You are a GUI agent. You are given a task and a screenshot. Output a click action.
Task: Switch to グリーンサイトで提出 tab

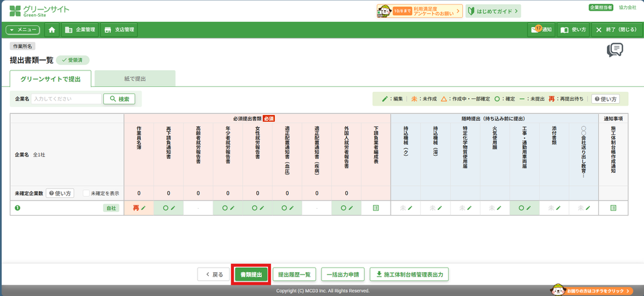(x=50, y=79)
